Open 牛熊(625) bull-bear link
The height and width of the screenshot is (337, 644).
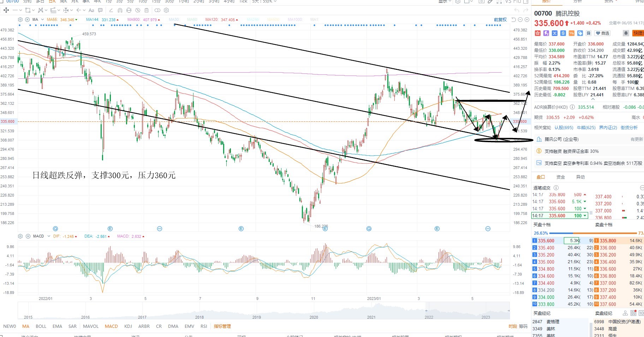pos(586,128)
